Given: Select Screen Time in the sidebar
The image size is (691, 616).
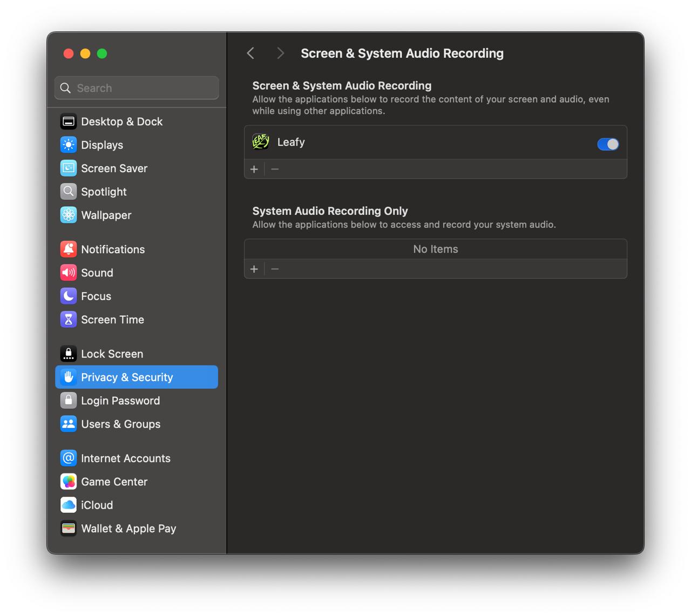Looking at the screenshot, I should 137,320.
